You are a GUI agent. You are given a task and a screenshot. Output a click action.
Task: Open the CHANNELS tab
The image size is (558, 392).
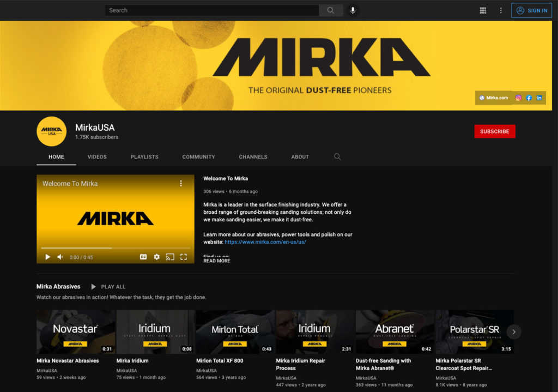pos(253,156)
